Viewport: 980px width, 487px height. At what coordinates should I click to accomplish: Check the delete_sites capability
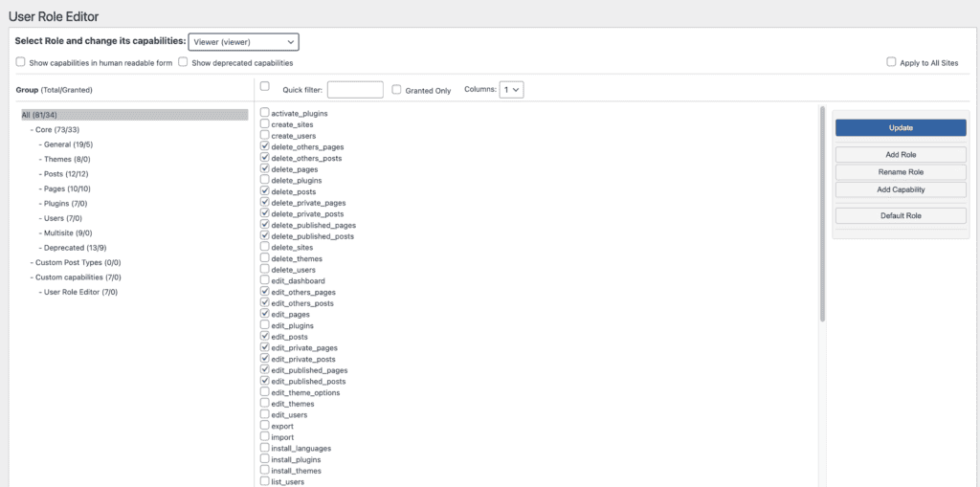coord(265,246)
